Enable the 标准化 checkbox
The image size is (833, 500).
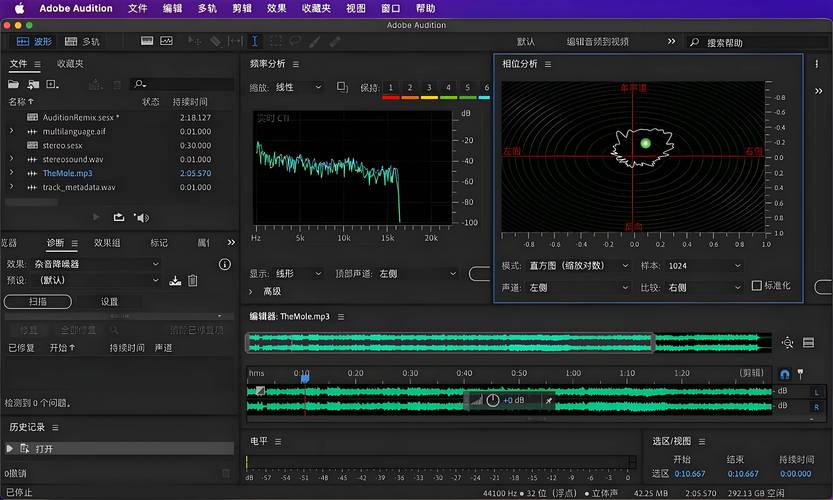(757, 286)
